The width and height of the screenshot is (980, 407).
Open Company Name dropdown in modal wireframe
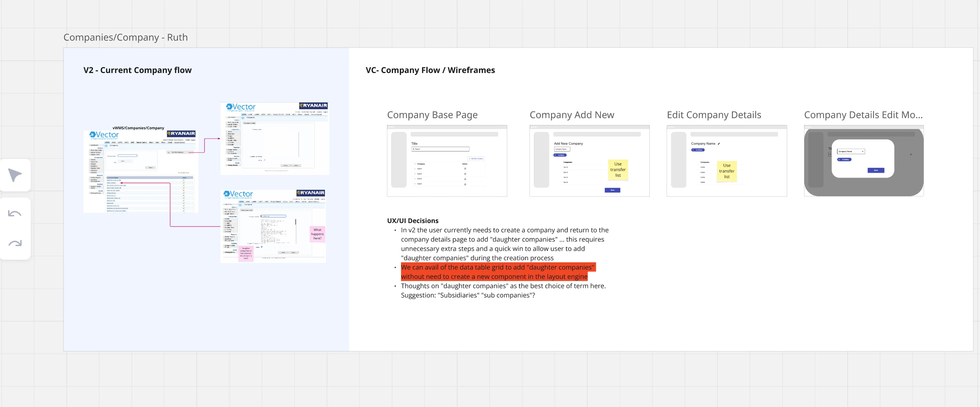coord(851,151)
